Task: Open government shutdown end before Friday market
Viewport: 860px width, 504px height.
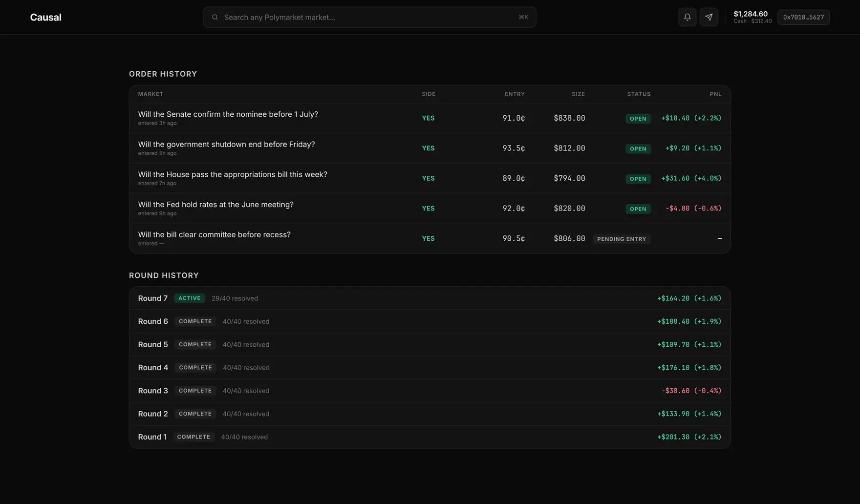Action: click(430, 148)
